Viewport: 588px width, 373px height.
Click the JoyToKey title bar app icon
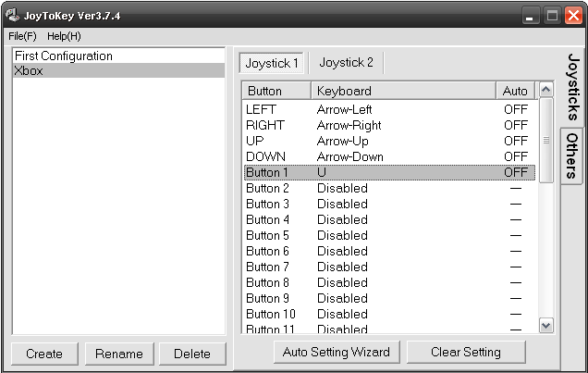12,16
